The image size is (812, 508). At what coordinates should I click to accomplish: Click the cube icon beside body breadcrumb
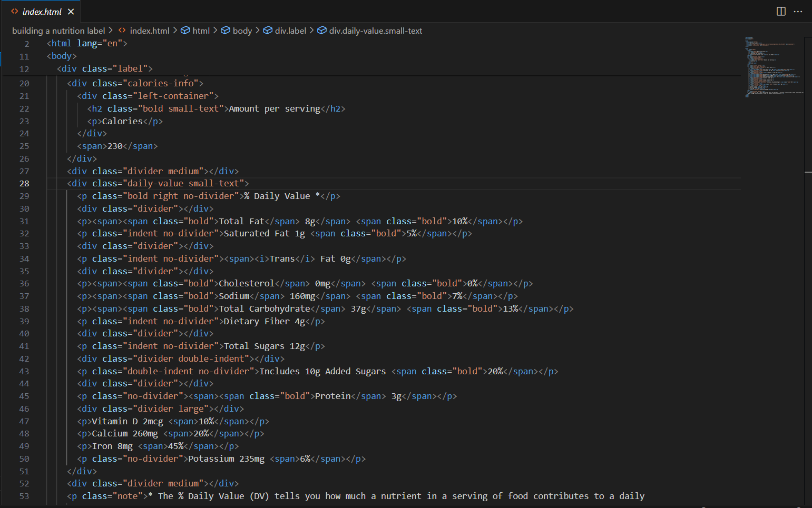[x=226, y=31]
